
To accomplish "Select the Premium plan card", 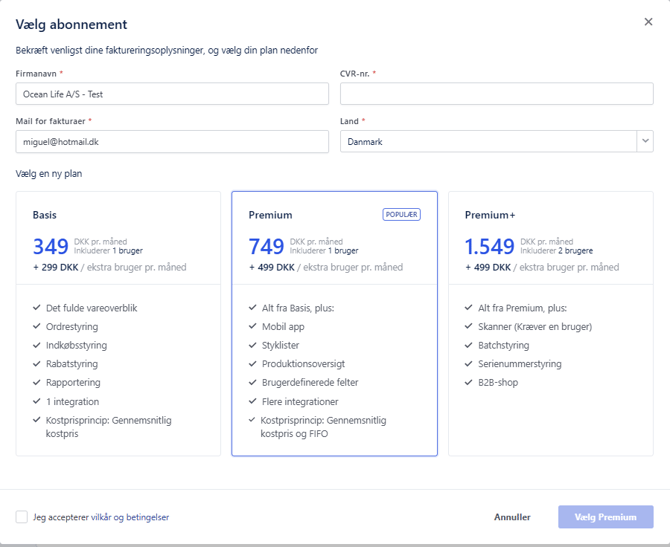I will [x=334, y=240].
